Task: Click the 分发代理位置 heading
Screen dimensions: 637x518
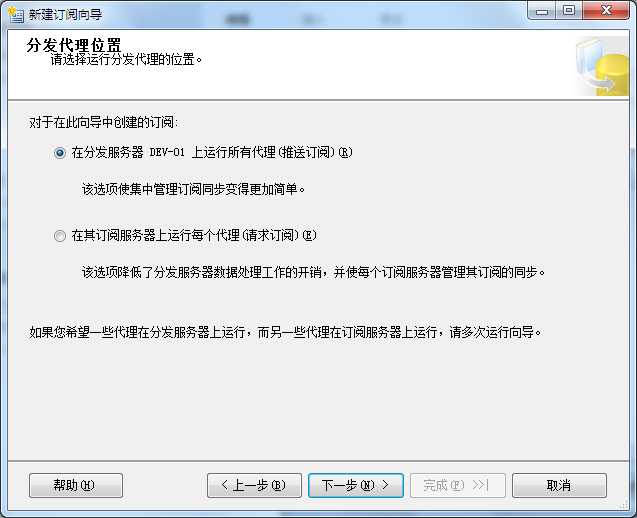Action: coord(74,45)
